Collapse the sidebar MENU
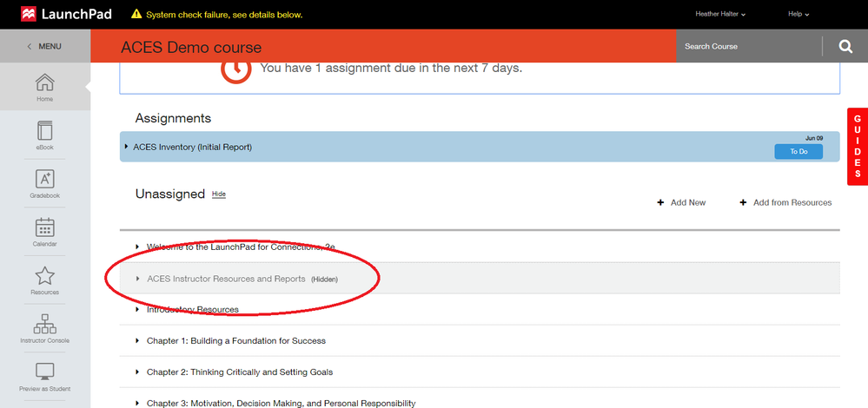This screenshot has height=408, width=868. (x=44, y=46)
